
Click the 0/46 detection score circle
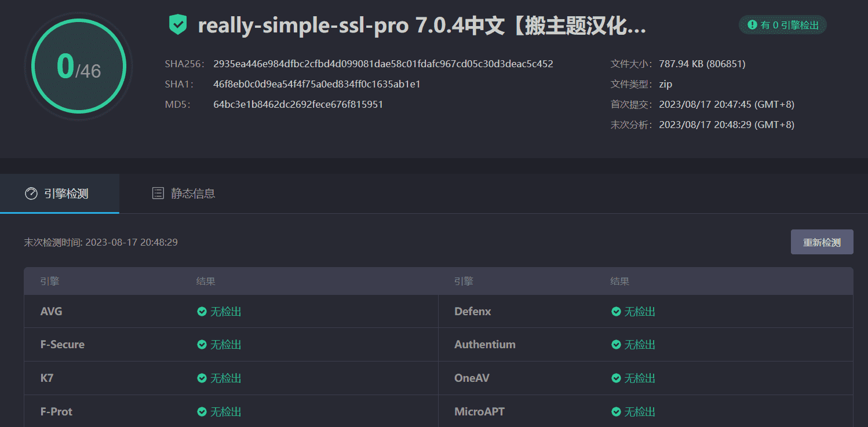(x=79, y=66)
